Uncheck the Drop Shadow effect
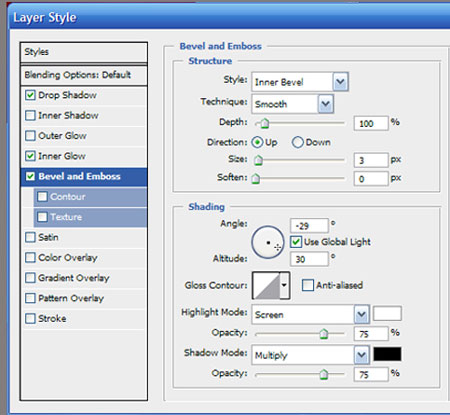 [30, 95]
